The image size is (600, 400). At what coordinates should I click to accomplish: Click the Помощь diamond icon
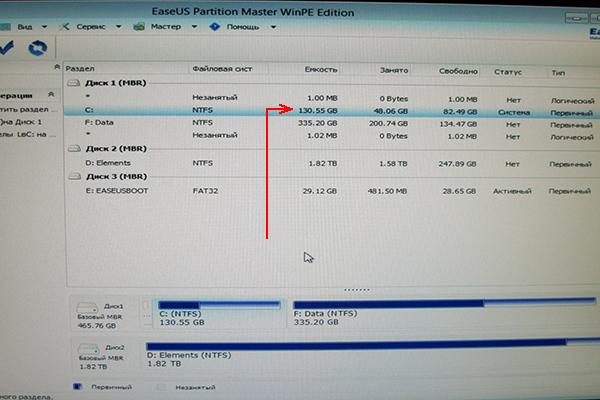(215, 26)
